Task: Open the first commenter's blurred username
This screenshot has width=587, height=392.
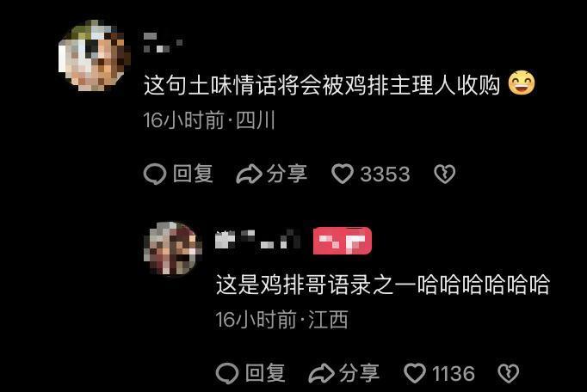Action: 163,42
